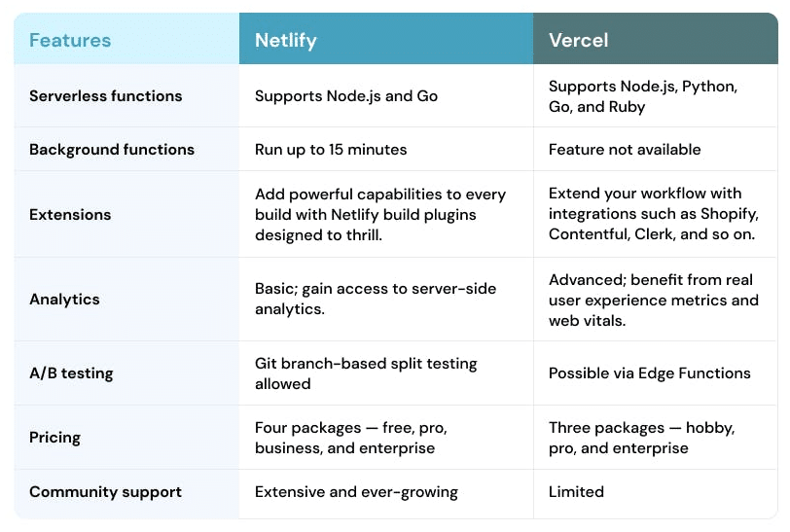Click 'Run up to 15 minutes' cell
This screenshot has height=532, width=790.
point(330,150)
